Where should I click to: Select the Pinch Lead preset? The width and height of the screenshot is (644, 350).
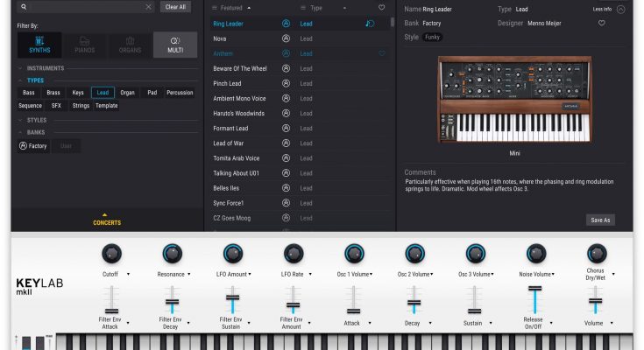(229, 84)
